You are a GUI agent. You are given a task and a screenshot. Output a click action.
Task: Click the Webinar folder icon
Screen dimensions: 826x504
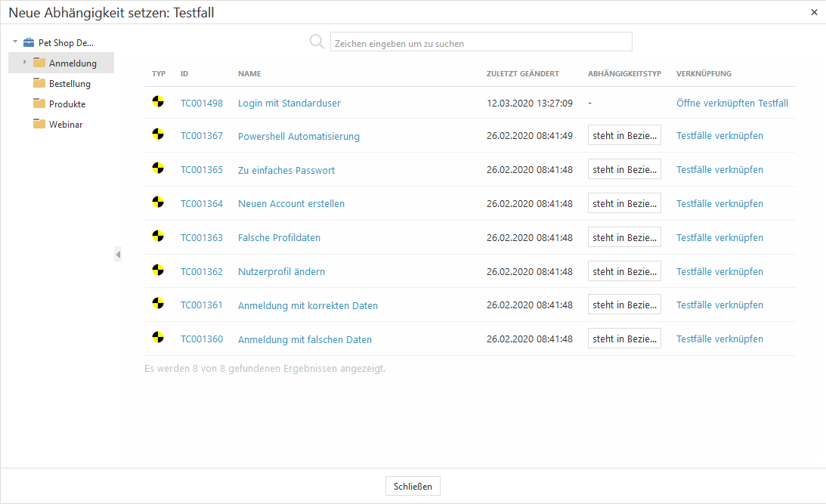pyautogui.click(x=39, y=124)
